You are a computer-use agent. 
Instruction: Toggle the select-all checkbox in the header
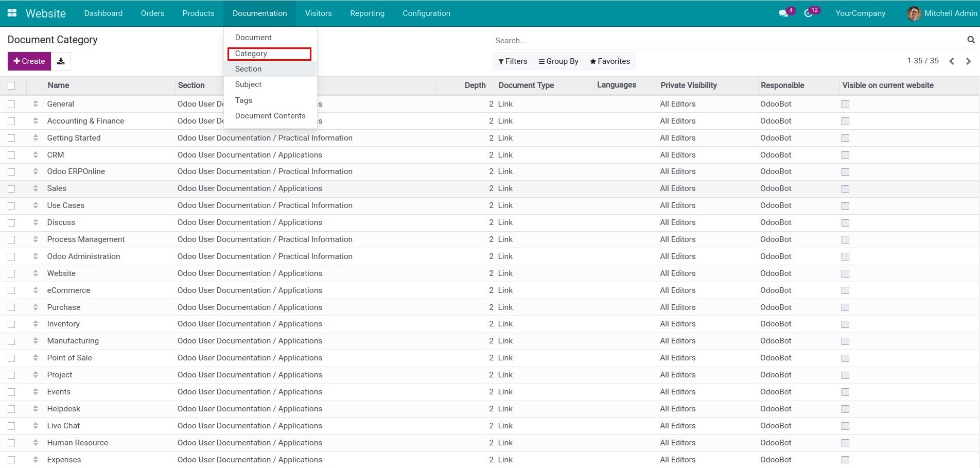click(x=12, y=85)
